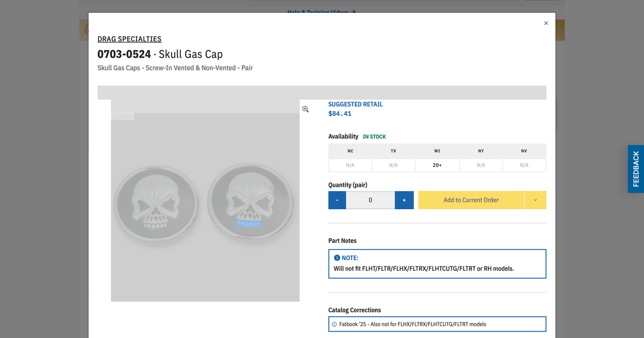The width and height of the screenshot is (644, 338).
Task: Click the Fatbook '25 catalog correction text
Action: (x=413, y=324)
